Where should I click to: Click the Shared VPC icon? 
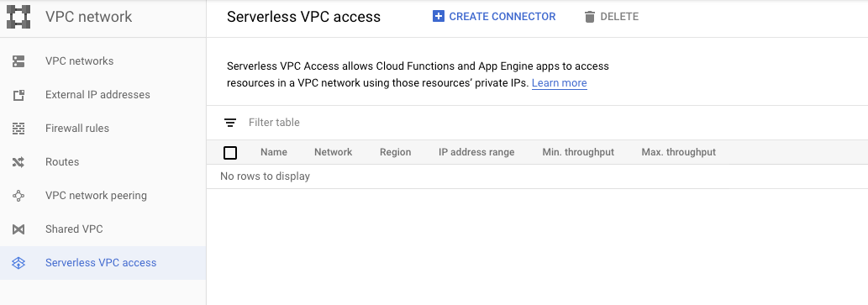[18, 229]
